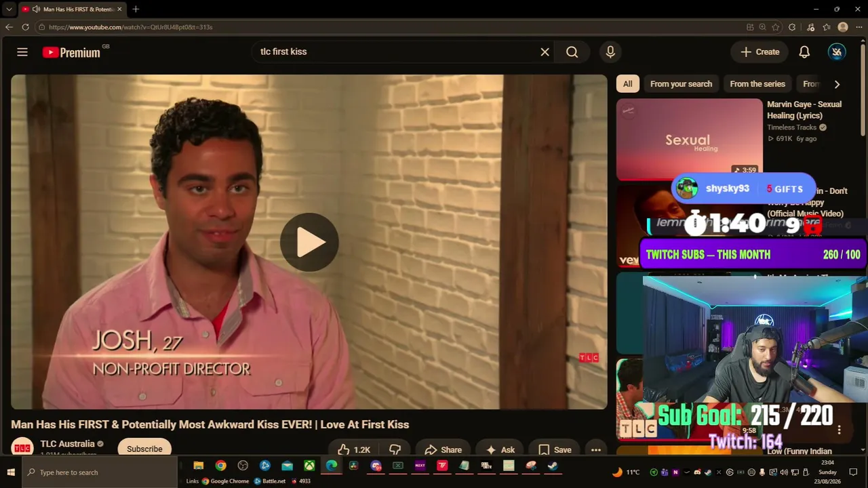Open 'Marvin Gaye - Sexual Healing (Lyrics)' title
Screen dimensions: 868x488
(804, 110)
